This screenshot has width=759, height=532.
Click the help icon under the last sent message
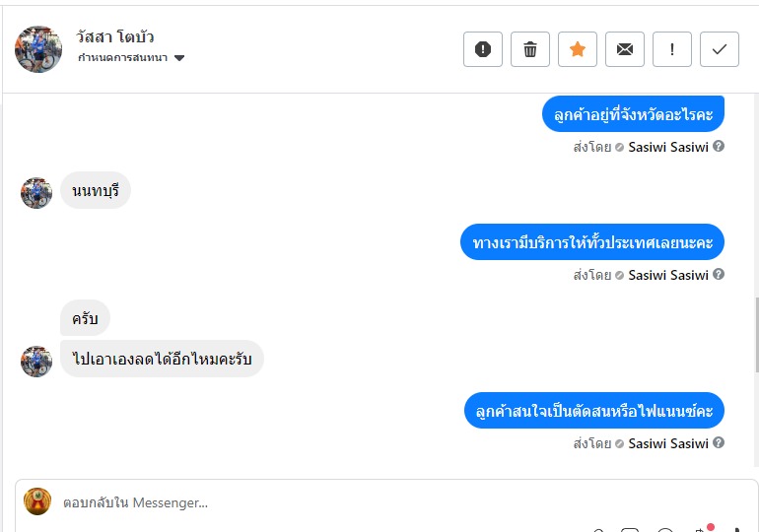[x=719, y=443]
